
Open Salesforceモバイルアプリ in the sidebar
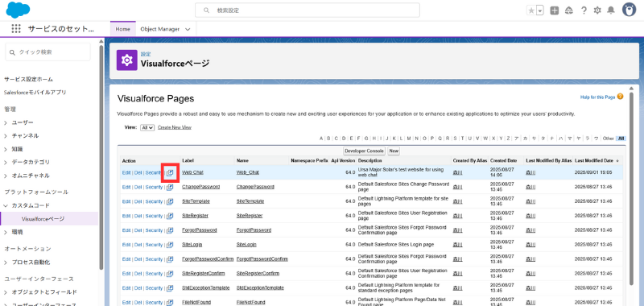(35, 93)
